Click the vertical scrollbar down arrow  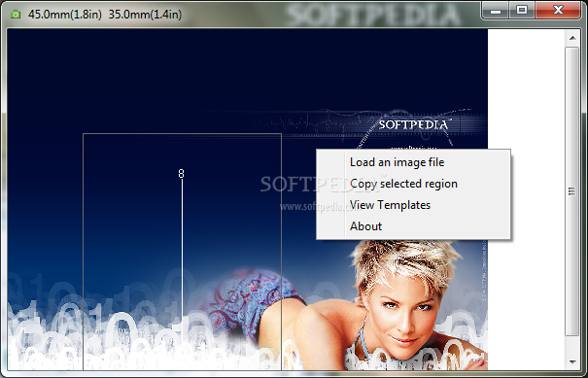(x=572, y=361)
